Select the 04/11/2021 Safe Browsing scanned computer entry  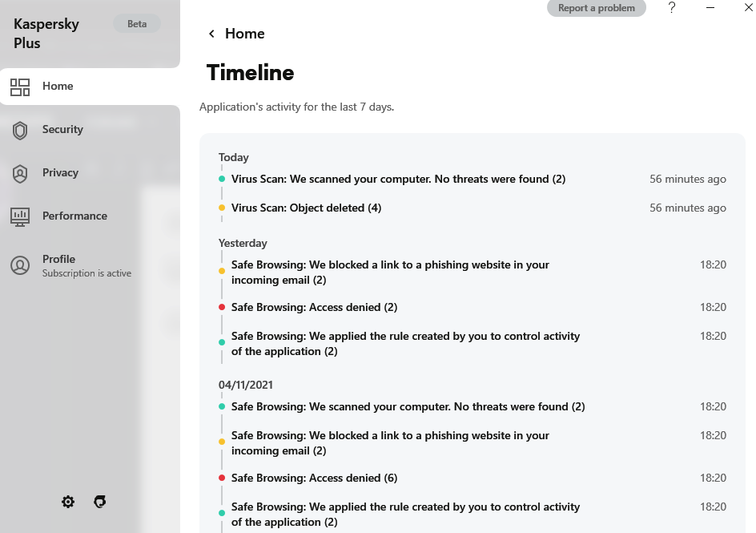coord(408,406)
